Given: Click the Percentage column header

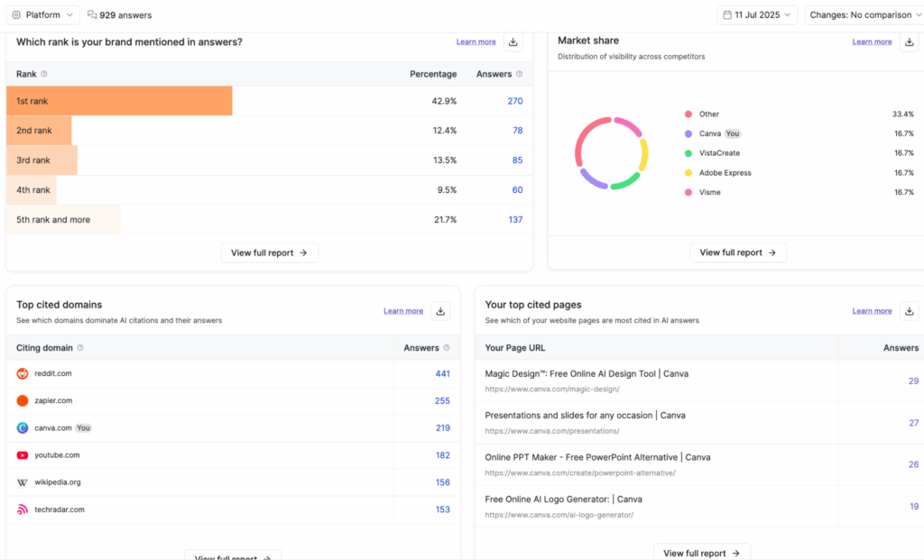Looking at the screenshot, I should pyautogui.click(x=433, y=74).
